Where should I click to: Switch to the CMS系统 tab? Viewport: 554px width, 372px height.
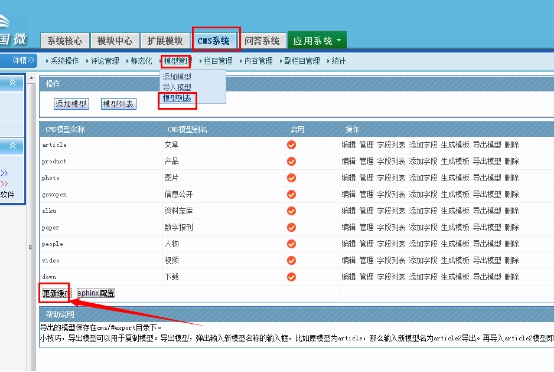214,41
